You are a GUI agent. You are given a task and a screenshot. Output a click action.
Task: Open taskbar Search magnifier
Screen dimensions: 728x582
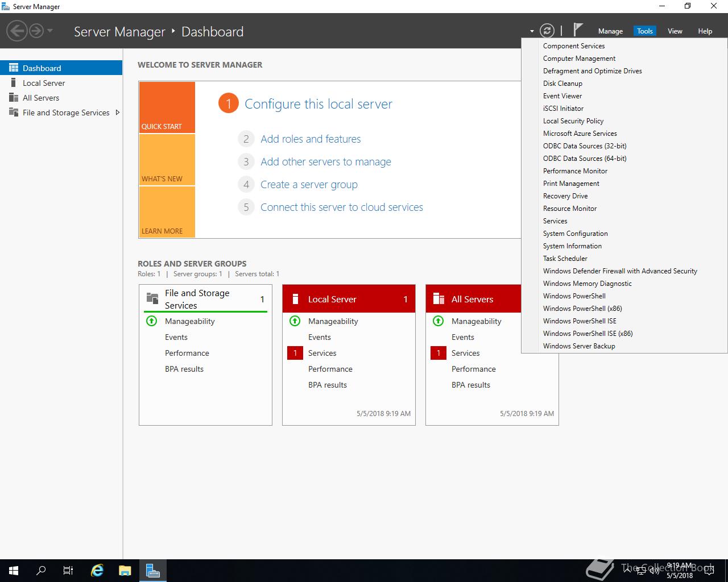click(41, 571)
